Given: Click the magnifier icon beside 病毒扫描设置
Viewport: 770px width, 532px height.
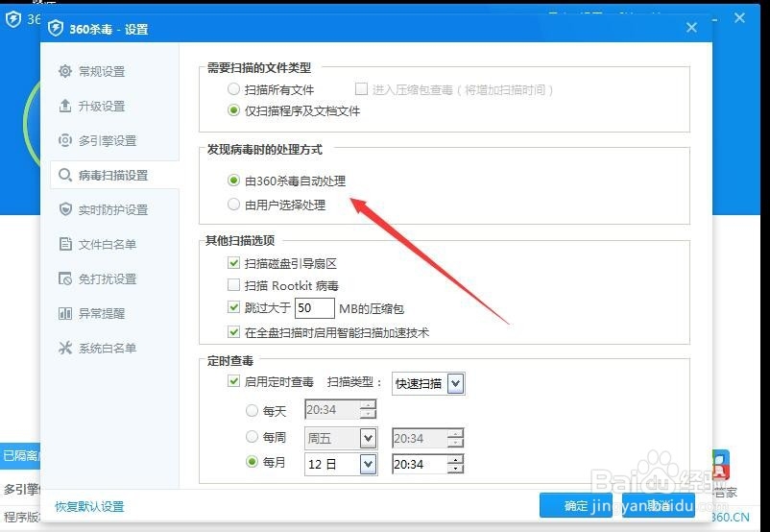Looking at the screenshot, I should pos(65,175).
